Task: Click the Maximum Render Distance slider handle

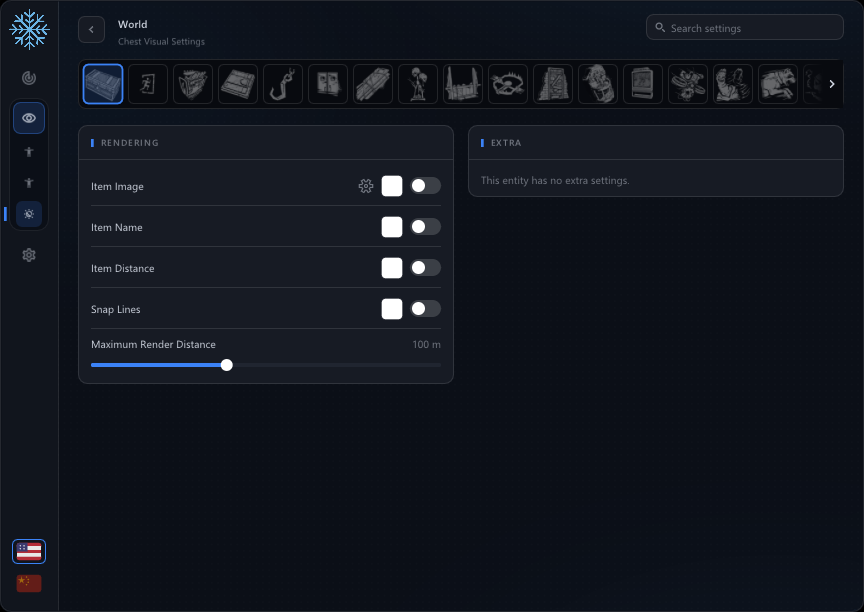Action: pyautogui.click(x=226, y=365)
